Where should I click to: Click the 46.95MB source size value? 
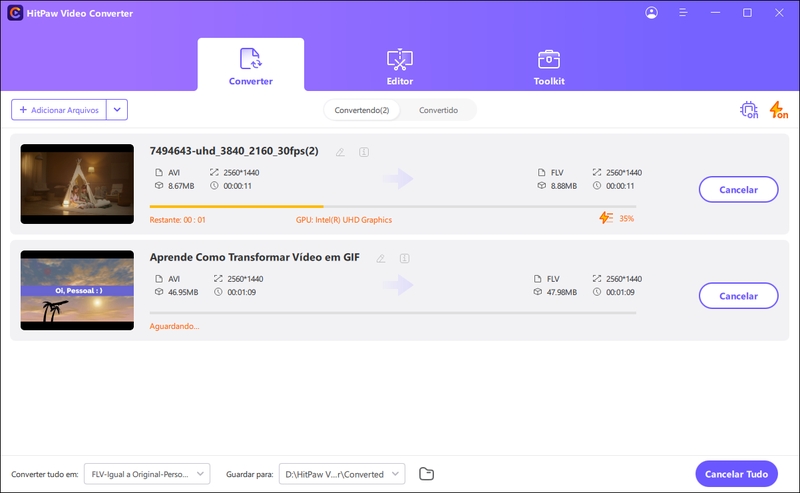pos(183,292)
